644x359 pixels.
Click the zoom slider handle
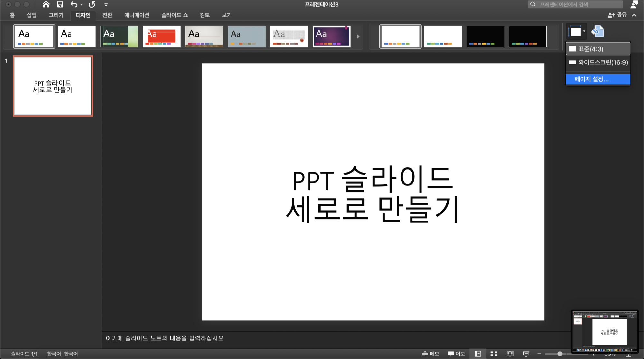pos(560,354)
